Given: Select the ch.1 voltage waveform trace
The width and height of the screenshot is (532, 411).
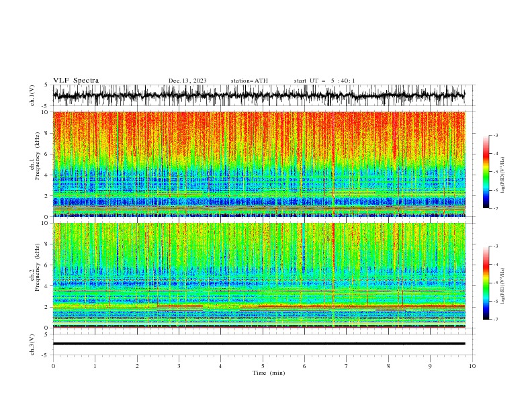Looking at the screenshot, I should tap(259, 95).
